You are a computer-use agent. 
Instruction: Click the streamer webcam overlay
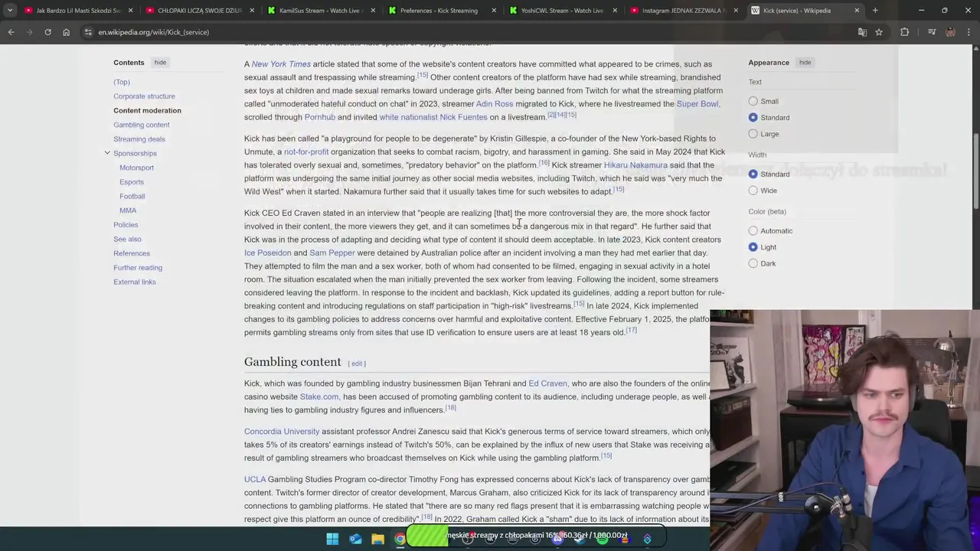pos(844,419)
